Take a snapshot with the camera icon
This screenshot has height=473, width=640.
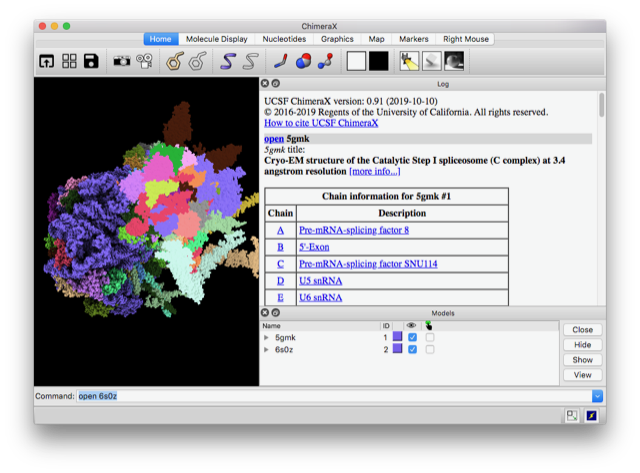[121, 61]
